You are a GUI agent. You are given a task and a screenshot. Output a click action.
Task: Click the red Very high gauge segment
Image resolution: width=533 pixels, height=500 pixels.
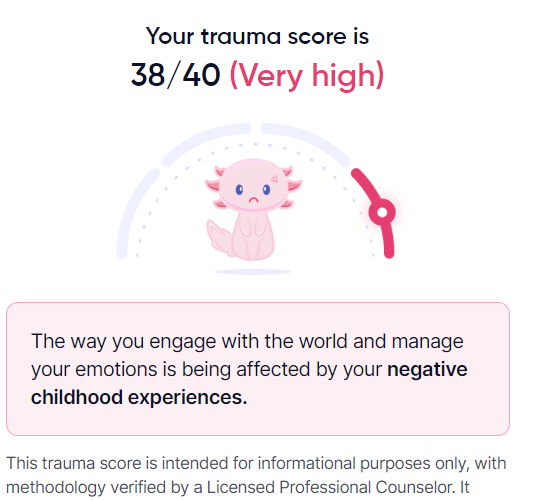coord(374,213)
